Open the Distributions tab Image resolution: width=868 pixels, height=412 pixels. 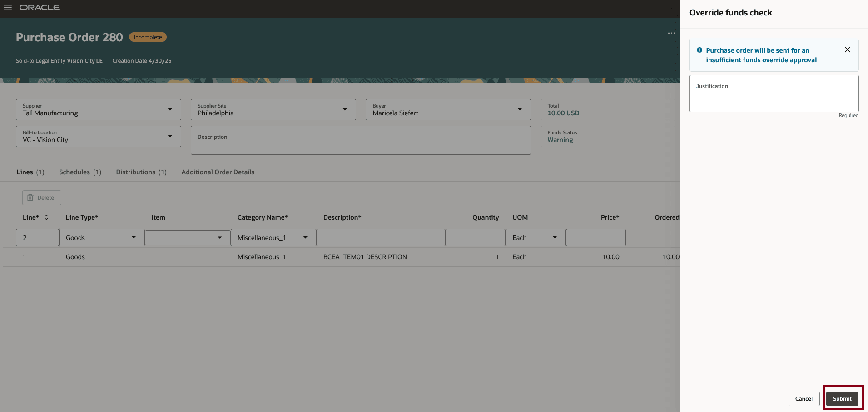pyautogui.click(x=135, y=172)
